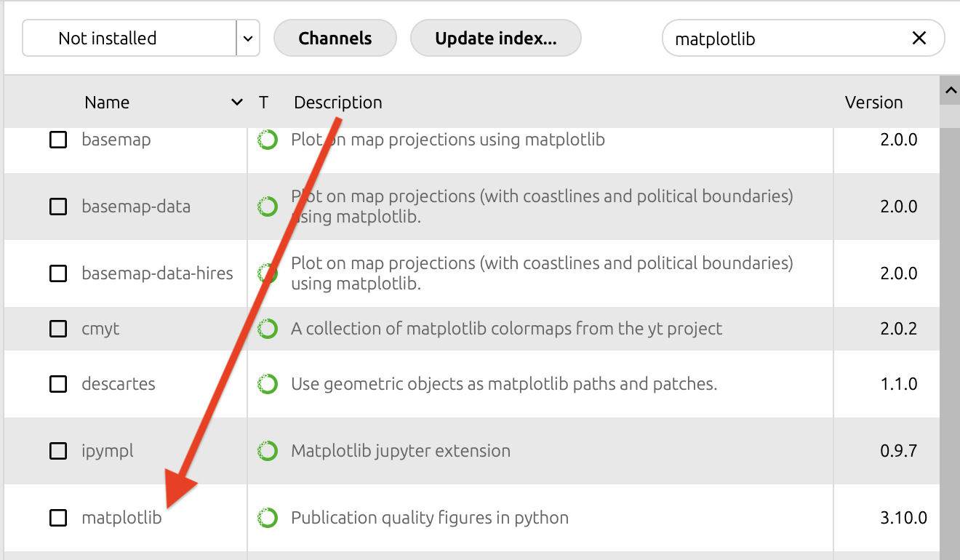This screenshot has width=960, height=560.
Task: Sort packages by the Version column
Action: (x=873, y=103)
